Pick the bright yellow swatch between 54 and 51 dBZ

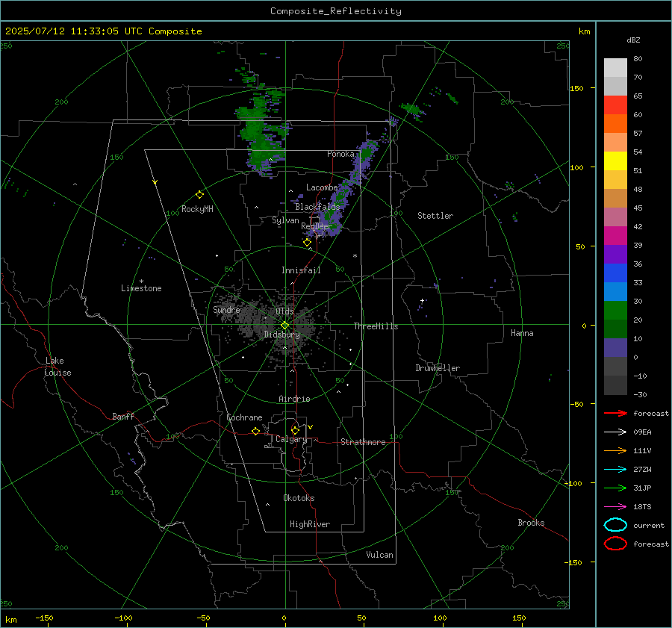point(615,161)
